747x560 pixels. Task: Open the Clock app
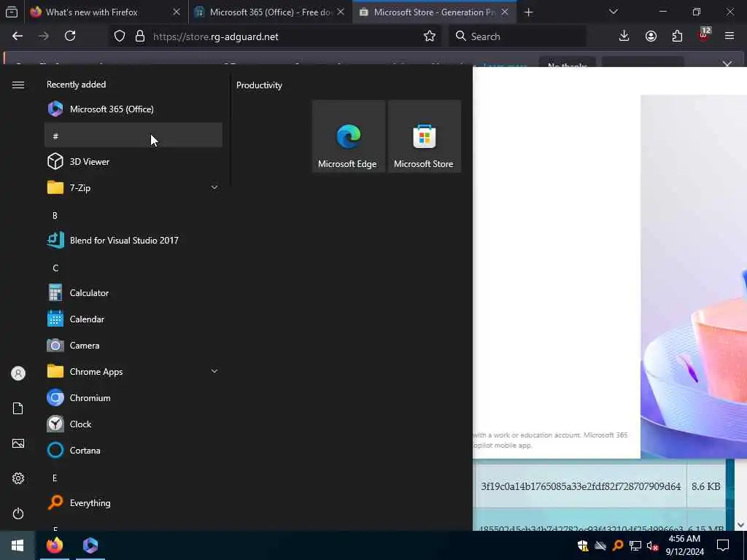pos(133,424)
